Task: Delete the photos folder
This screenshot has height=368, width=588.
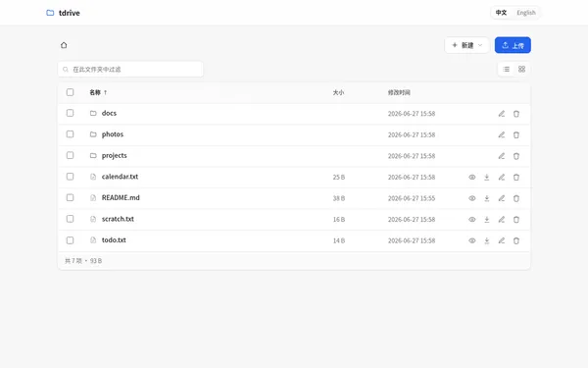Action: (516, 134)
